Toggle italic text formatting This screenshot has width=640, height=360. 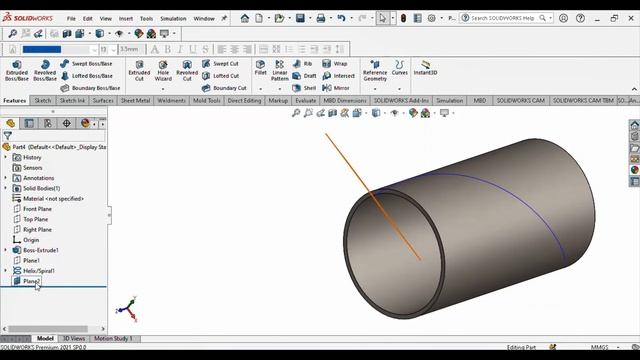coord(180,50)
